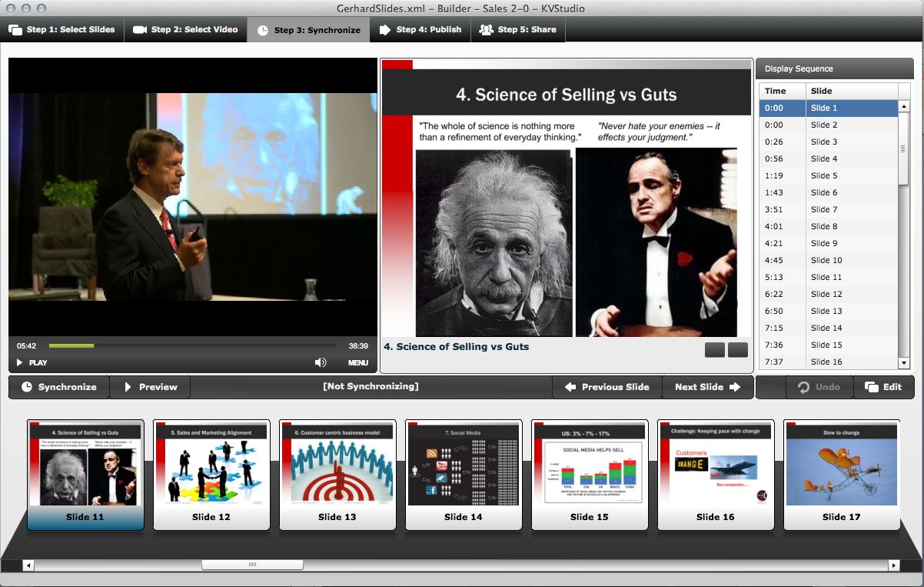This screenshot has height=587, width=924.
Task: Click Display Sequence scrollbar up arrow
Action: coord(904,106)
